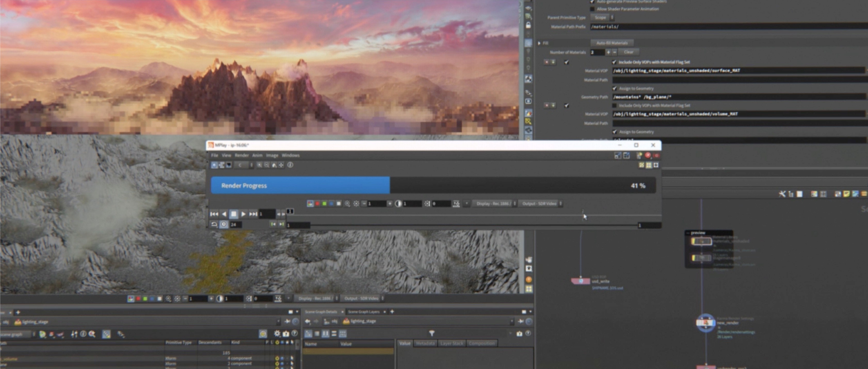Toggle the loop playback mode icon
The width and height of the screenshot is (868, 369).
coord(214,224)
